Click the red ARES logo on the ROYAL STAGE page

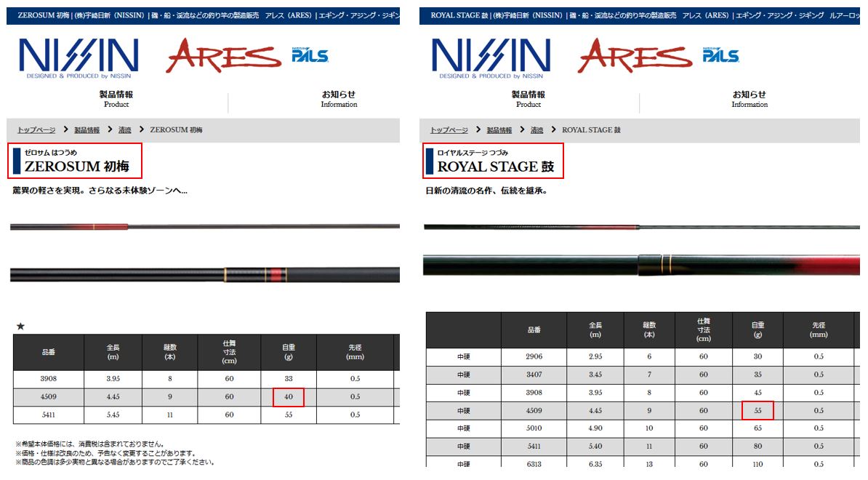[635, 55]
